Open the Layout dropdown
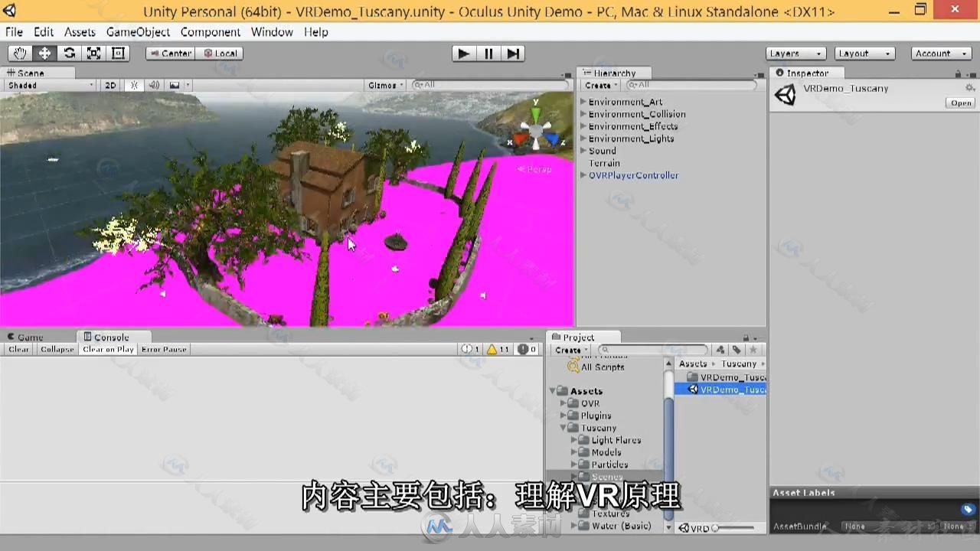The height and width of the screenshot is (551, 980). point(864,53)
